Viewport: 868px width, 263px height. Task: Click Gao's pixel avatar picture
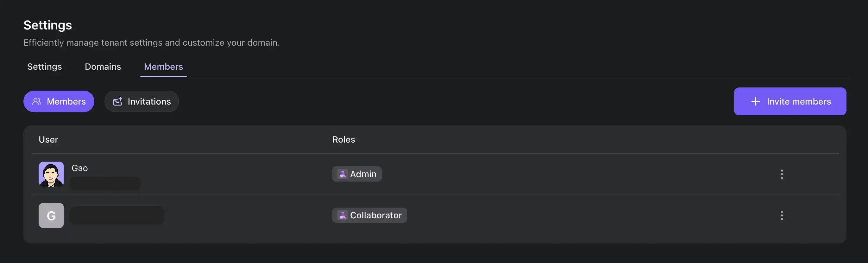click(51, 174)
